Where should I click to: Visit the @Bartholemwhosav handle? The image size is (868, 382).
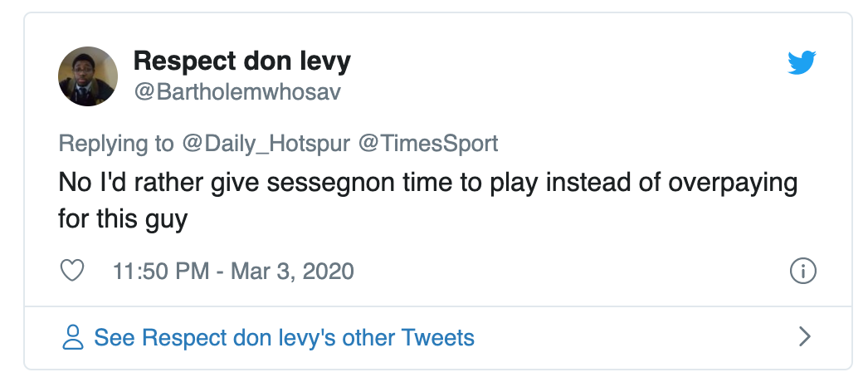click(x=237, y=91)
